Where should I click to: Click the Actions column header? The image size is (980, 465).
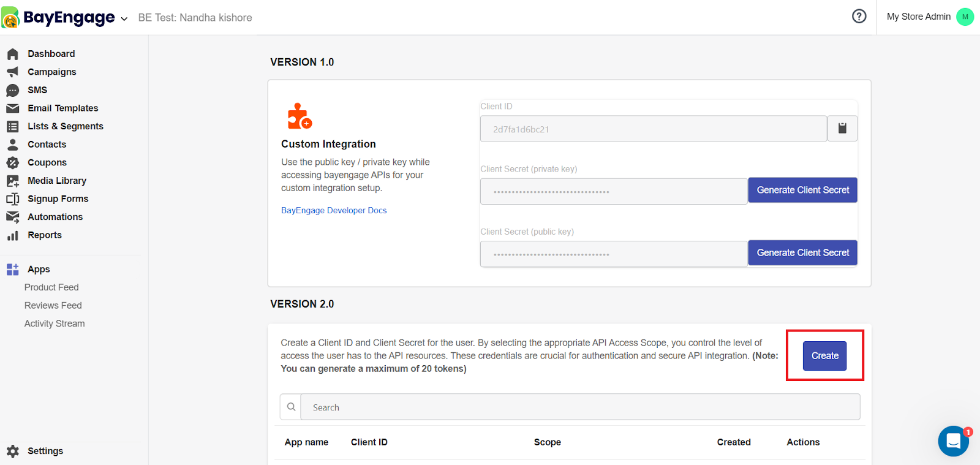click(x=803, y=442)
